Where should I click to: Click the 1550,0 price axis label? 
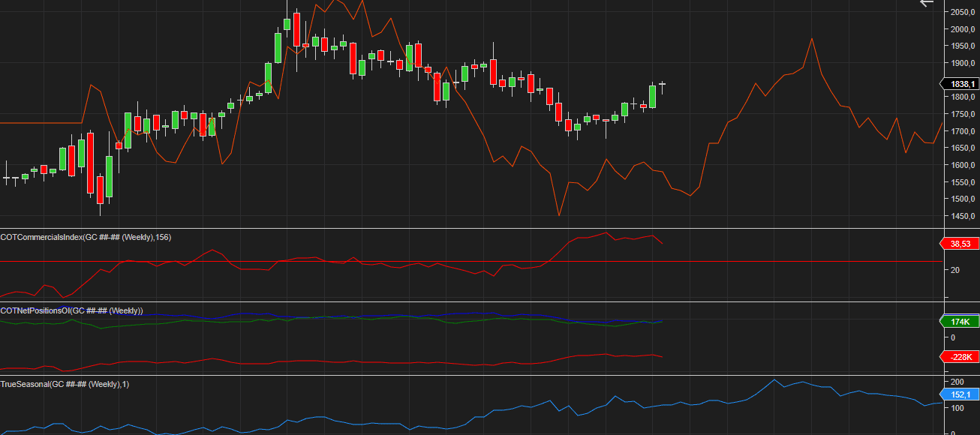962,182
